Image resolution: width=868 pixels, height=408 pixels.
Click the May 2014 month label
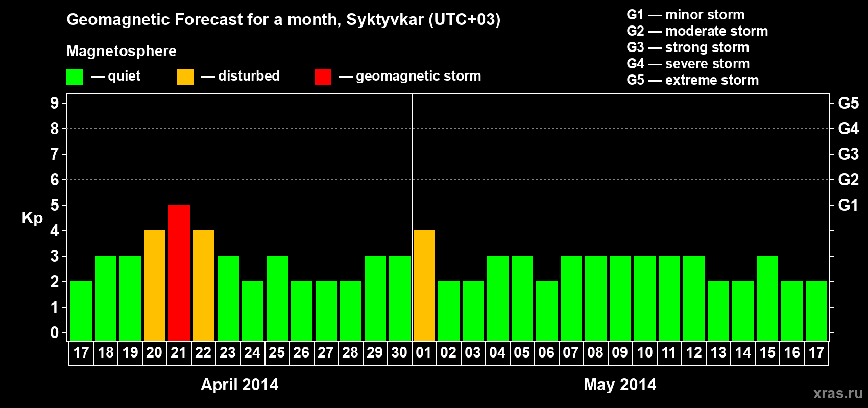click(x=620, y=385)
